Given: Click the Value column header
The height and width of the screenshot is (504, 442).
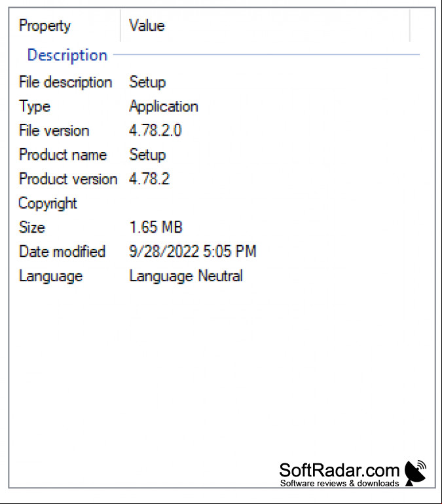Looking at the screenshot, I should click(147, 26).
